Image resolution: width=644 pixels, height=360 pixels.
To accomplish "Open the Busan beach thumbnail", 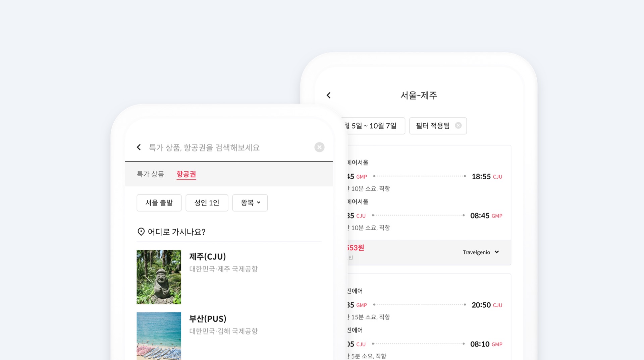I will [x=159, y=336].
